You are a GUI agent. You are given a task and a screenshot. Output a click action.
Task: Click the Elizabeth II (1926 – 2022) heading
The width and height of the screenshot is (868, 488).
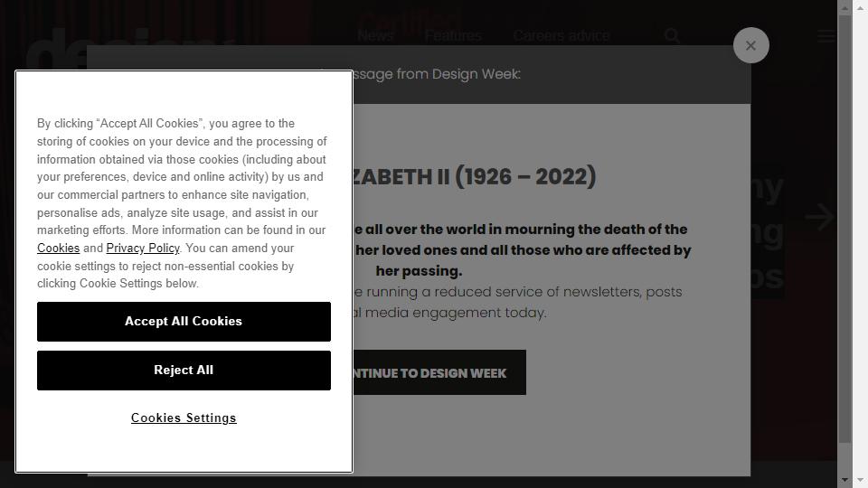coord(475,177)
